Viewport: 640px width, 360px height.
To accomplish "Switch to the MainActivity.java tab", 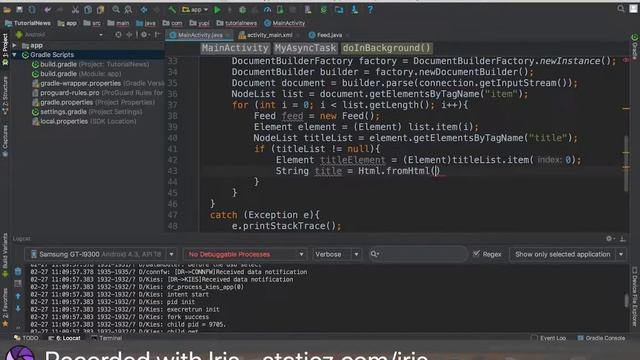I will tap(200, 35).
